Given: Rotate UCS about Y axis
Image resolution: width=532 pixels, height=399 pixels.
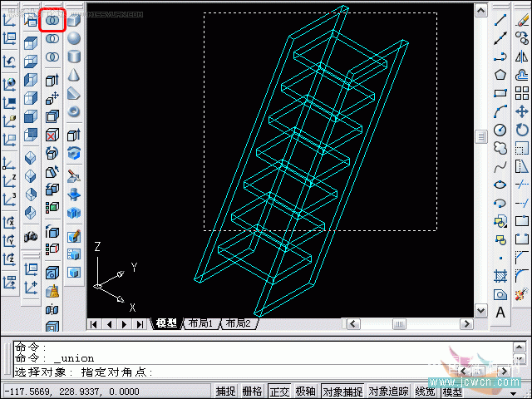Looking at the screenshot, I should 9,241.
